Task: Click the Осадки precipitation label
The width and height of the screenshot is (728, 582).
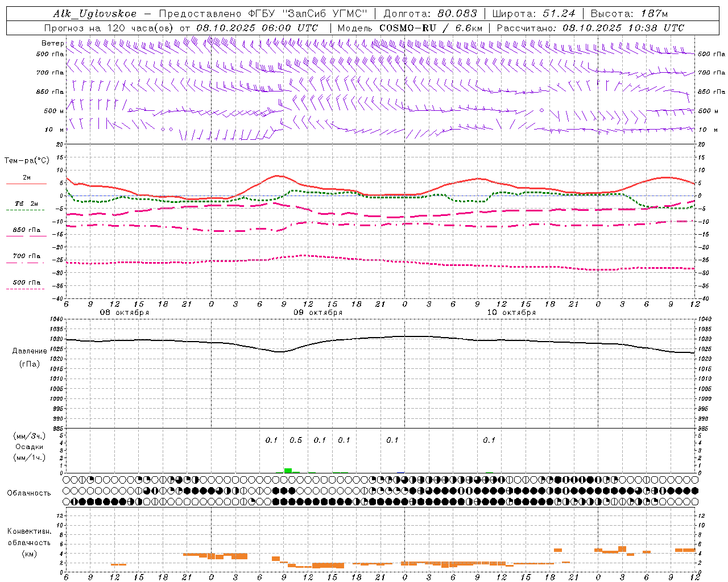Action: [x=30, y=447]
